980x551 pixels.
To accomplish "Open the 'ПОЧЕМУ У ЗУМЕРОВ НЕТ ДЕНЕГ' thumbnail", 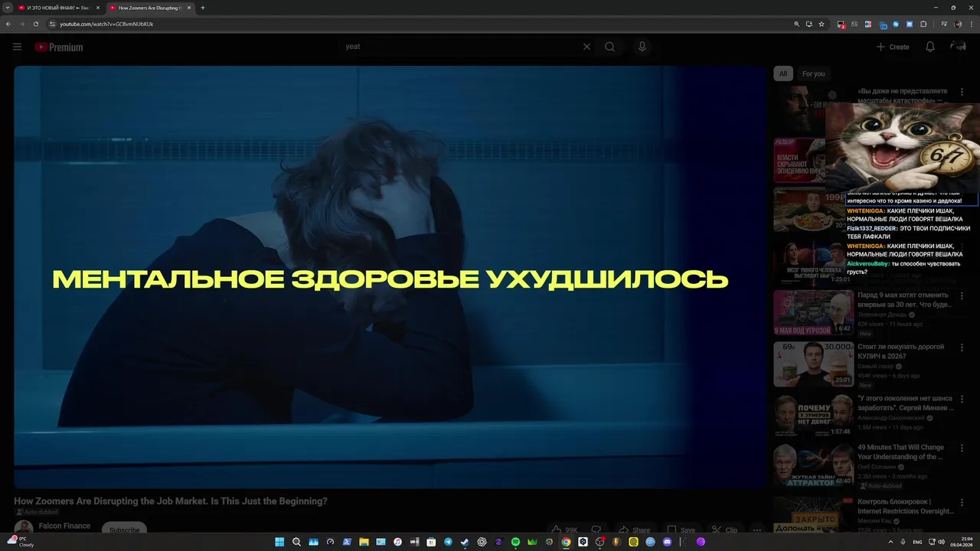I will (813, 415).
